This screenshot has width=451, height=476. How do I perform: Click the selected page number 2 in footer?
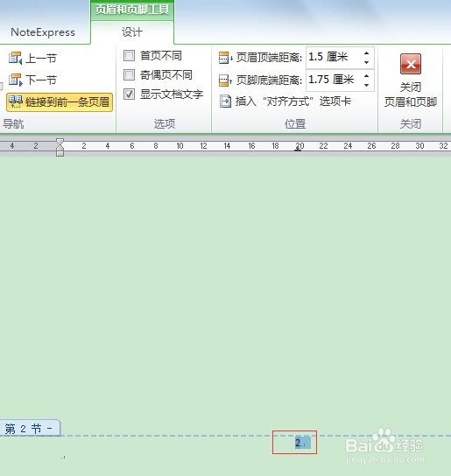[x=303, y=443]
